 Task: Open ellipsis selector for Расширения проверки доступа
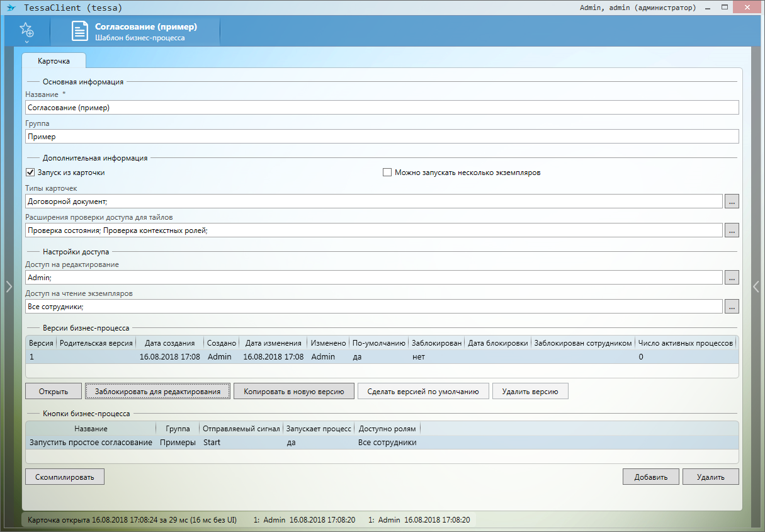coord(731,230)
